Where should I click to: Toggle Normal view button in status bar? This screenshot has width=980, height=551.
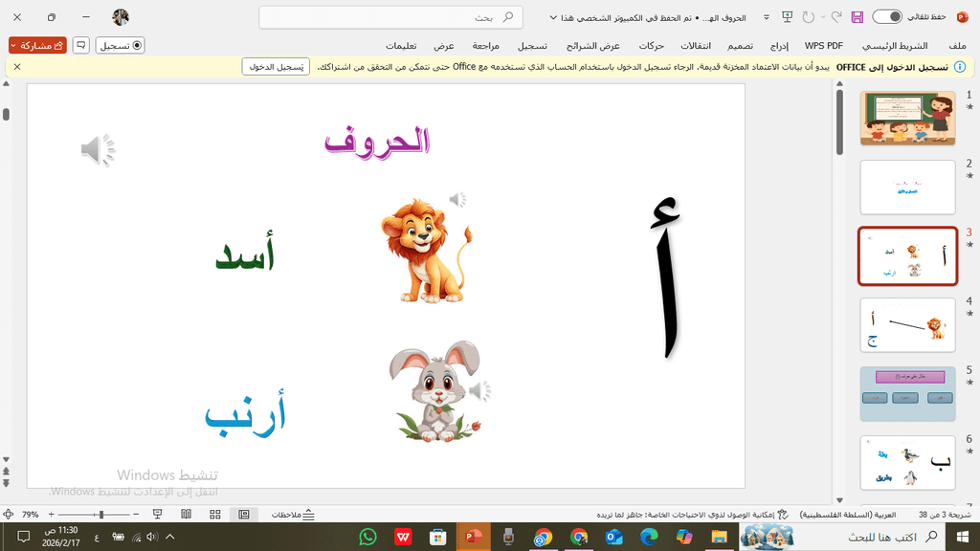coord(244,514)
